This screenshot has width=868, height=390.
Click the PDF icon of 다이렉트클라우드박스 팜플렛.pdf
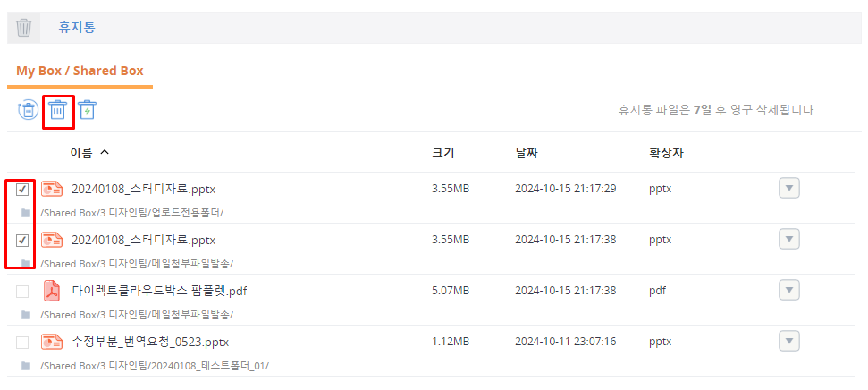pyautogui.click(x=53, y=291)
